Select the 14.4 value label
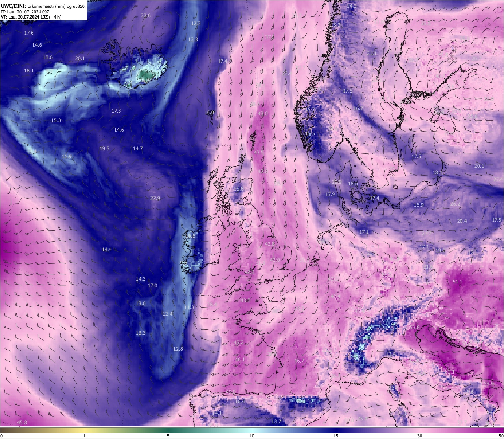Viewport: 504px width, 439px height. pos(107,250)
